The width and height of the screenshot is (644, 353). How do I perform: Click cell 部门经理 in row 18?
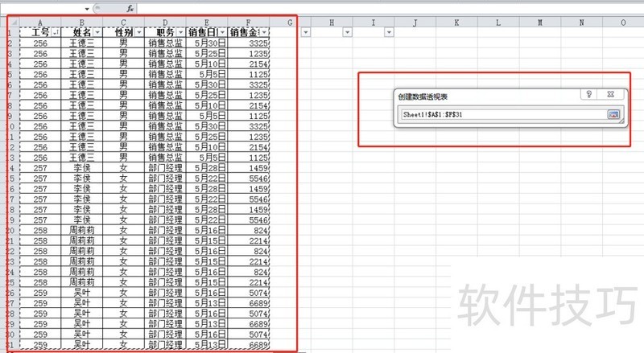pos(165,209)
